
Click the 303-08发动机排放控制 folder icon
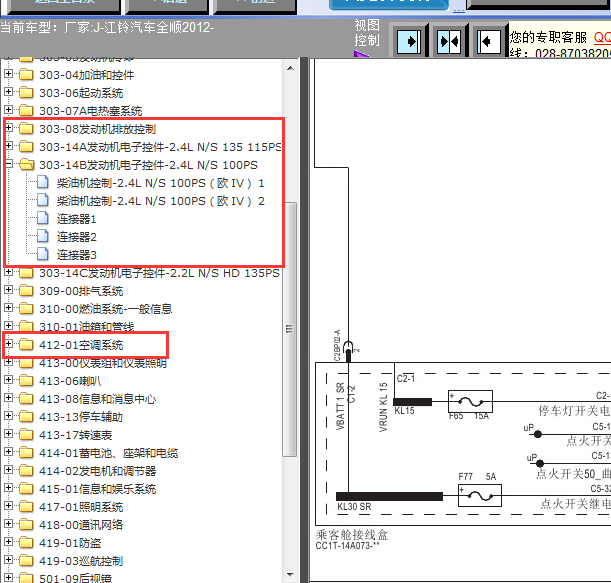click(x=26, y=128)
